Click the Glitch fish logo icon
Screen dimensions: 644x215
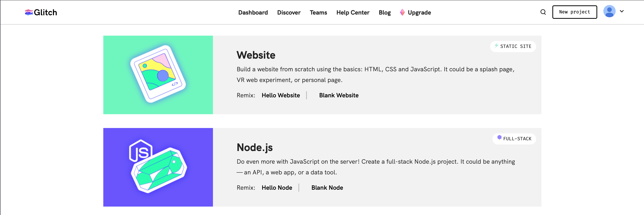click(29, 12)
